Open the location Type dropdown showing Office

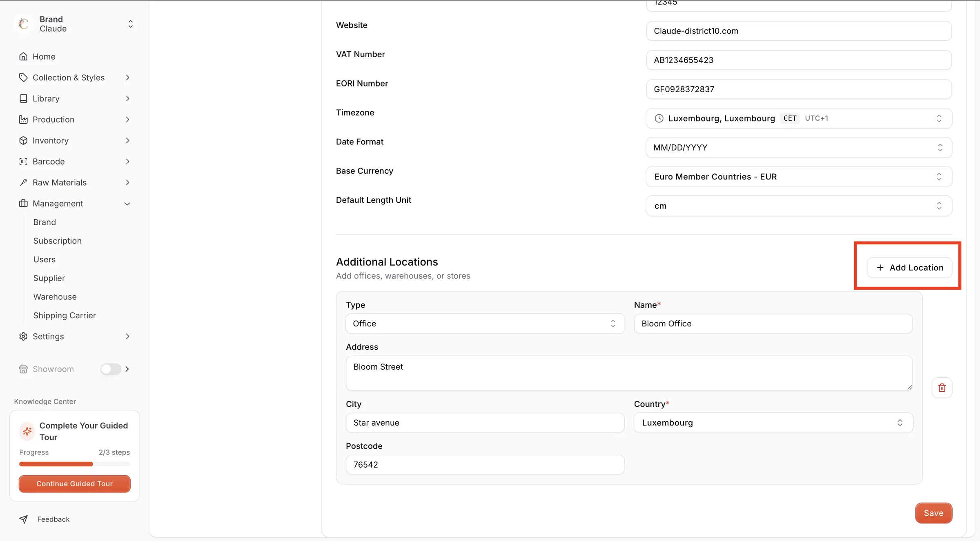click(485, 324)
